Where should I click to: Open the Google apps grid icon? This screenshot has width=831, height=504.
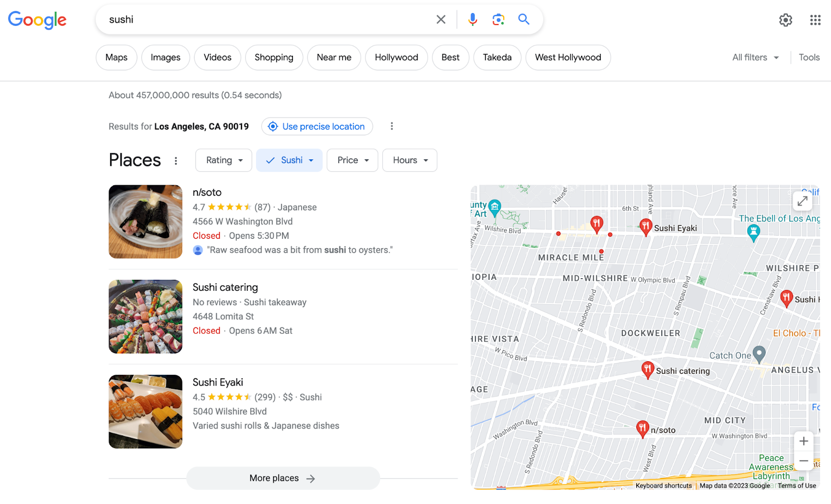tap(815, 20)
